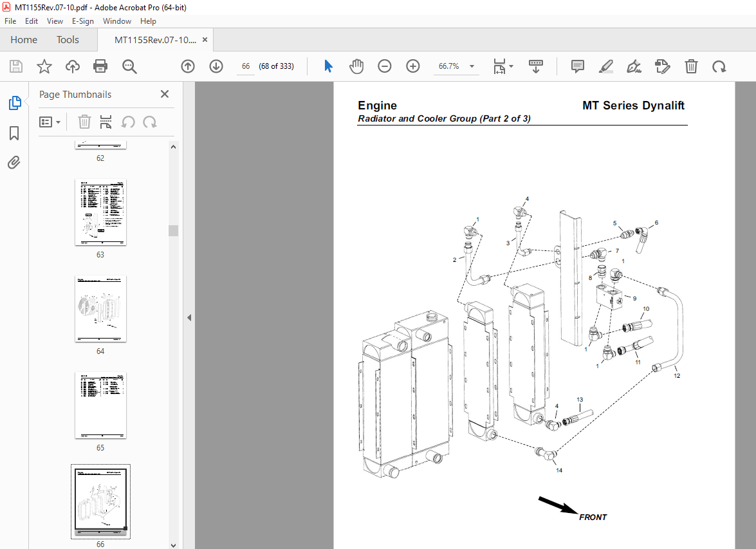Open Page Thumbnails sidebar icon
Viewport: 756px width, 549px height.
pyautogui.click(x=14, y=103)
